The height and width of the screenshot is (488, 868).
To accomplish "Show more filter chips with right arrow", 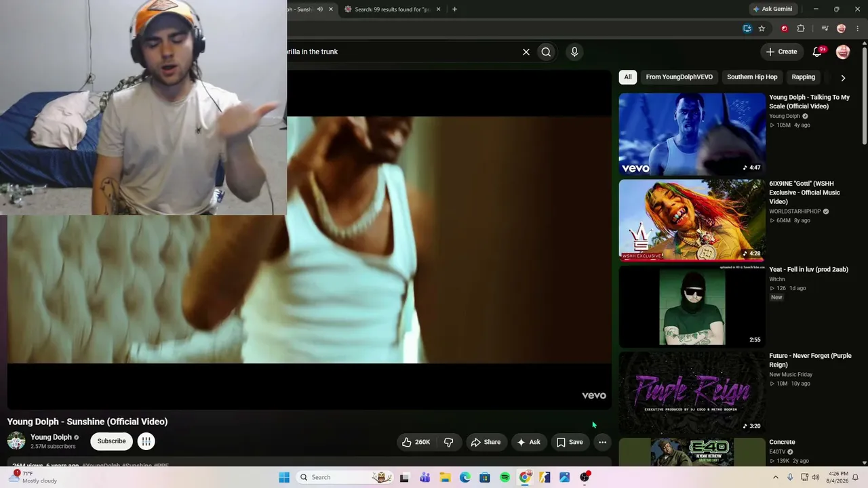I will click(x=843, y=78).
